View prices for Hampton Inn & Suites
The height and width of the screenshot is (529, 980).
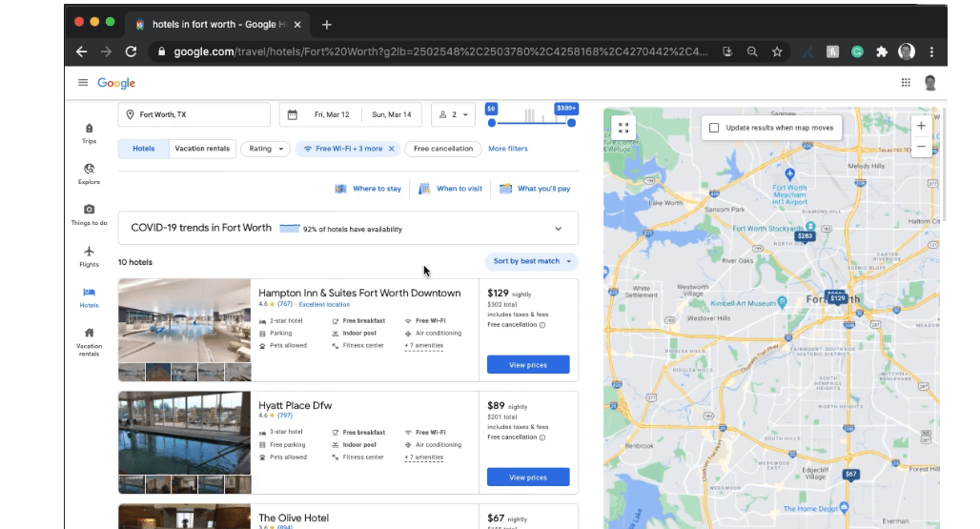tap(528, 365)
